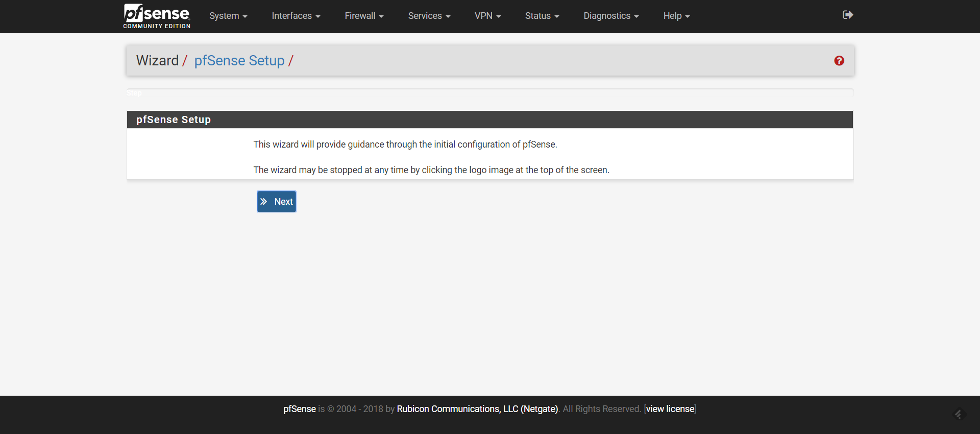Visit Rubicon Communications, LLC (Netgate) link
Viewport: 980px width, 434px height.
coord(477,409)
